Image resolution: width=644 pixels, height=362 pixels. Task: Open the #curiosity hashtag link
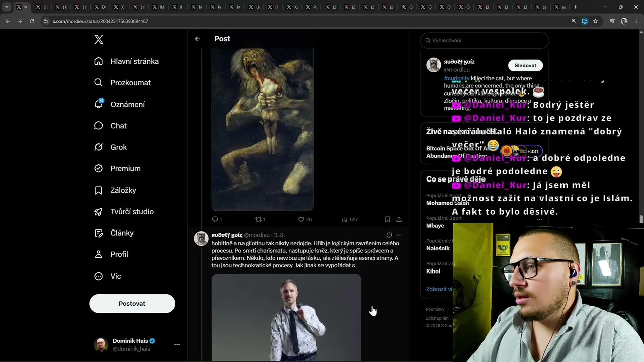pos(457,79)
